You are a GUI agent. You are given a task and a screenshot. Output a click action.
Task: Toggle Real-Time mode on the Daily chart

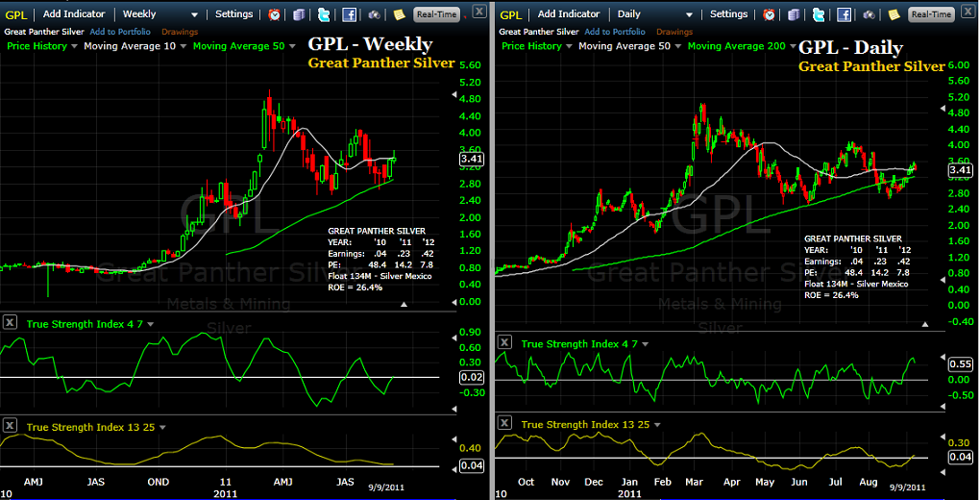pyautogui.click(x=932, y=13)
